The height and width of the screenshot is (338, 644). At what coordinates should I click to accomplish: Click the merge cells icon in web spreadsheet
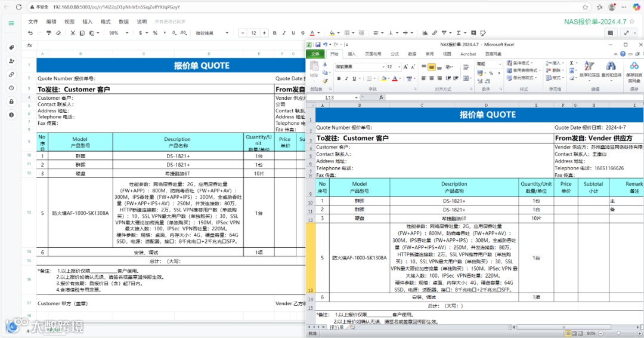click(x=361, y=33)
